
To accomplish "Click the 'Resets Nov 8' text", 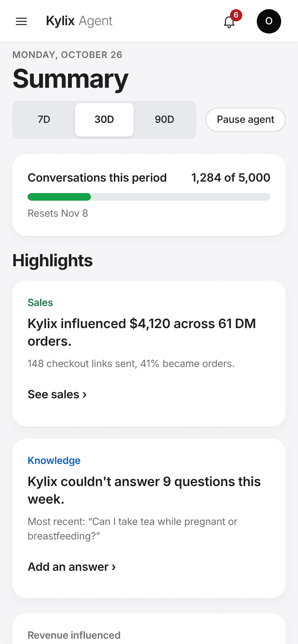I will click(58, 213).
